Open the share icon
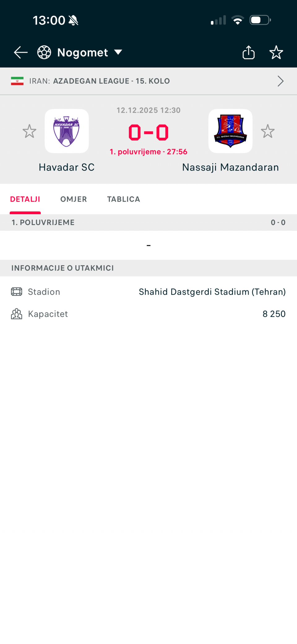 pos(248,52)
